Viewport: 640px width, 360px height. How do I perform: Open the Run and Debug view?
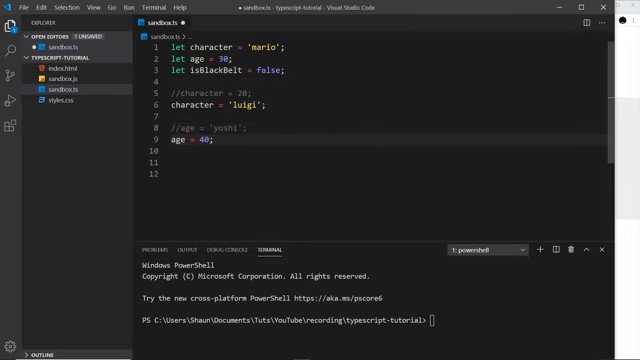[x=10, y=100]
